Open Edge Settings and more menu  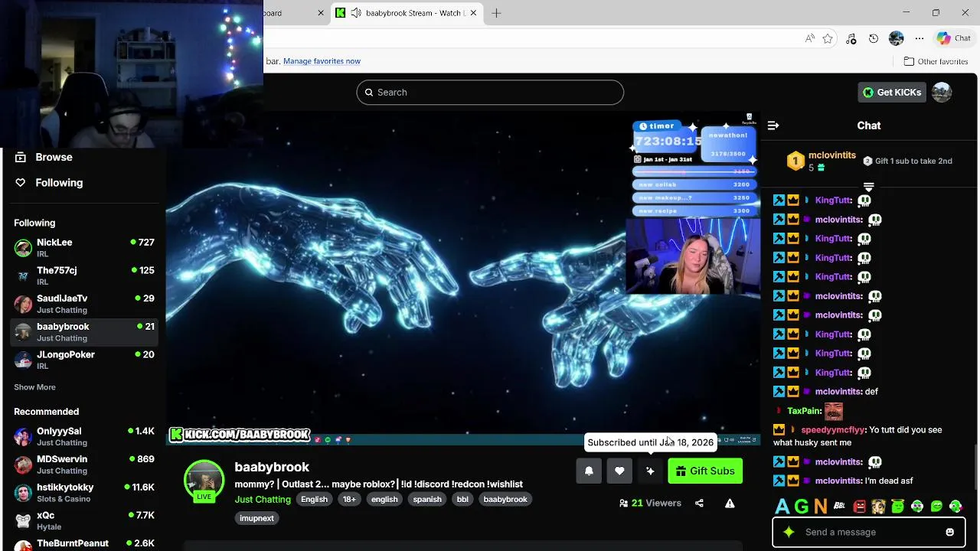pos(920,38)
